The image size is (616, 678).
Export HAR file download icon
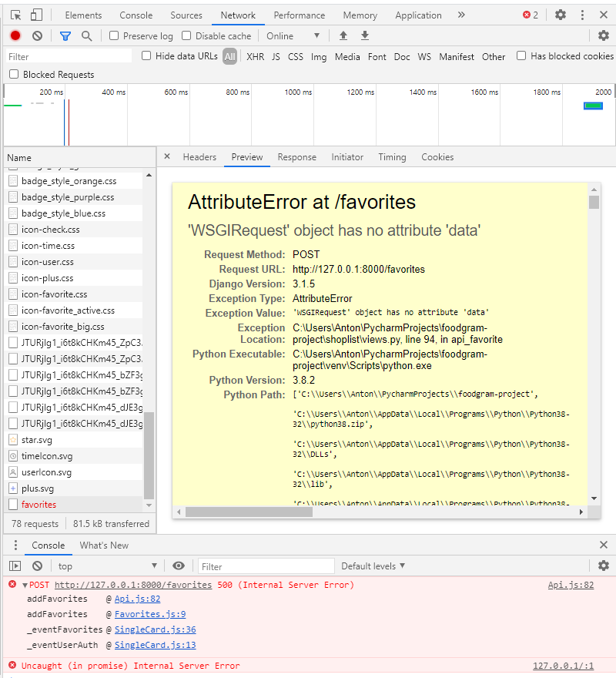(x=365, y=36)
